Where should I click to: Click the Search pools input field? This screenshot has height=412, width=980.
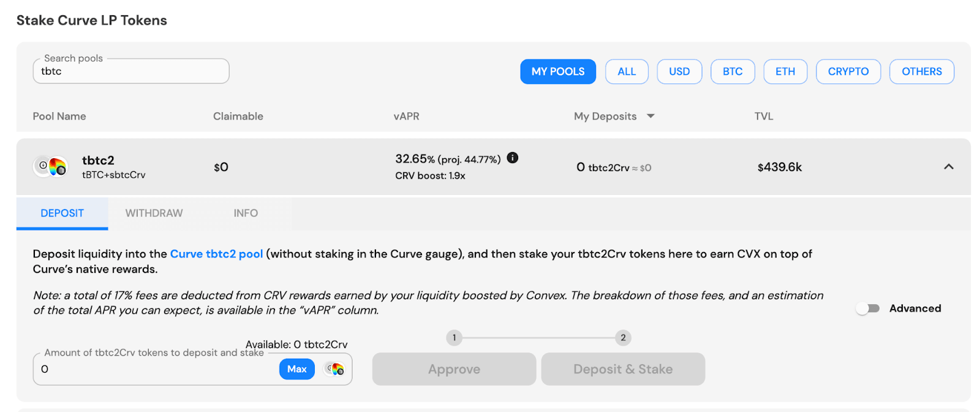click(x=131, y=71)
